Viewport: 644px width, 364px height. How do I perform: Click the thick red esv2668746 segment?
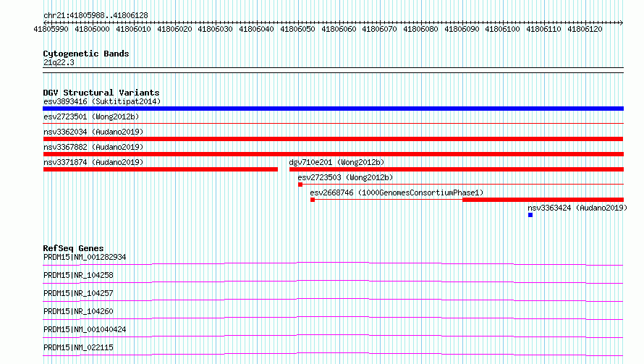click(543, 200)
